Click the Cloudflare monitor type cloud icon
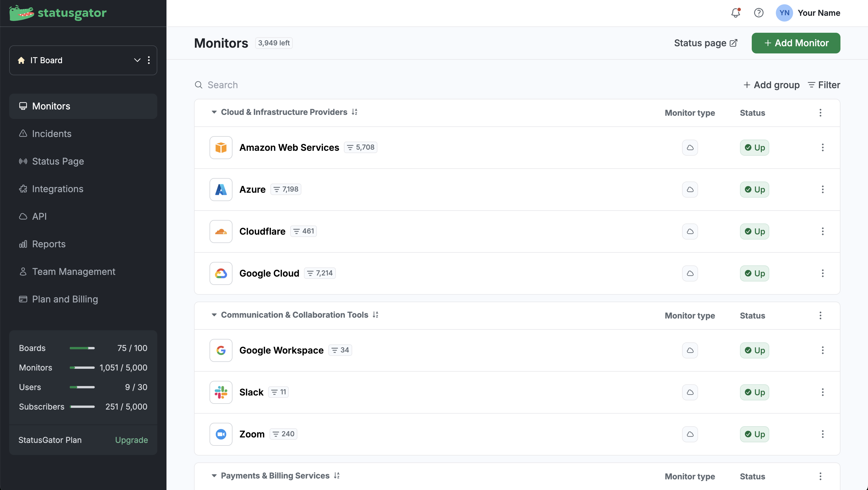Screen dimensions: 868x490 tap(690, 231)
